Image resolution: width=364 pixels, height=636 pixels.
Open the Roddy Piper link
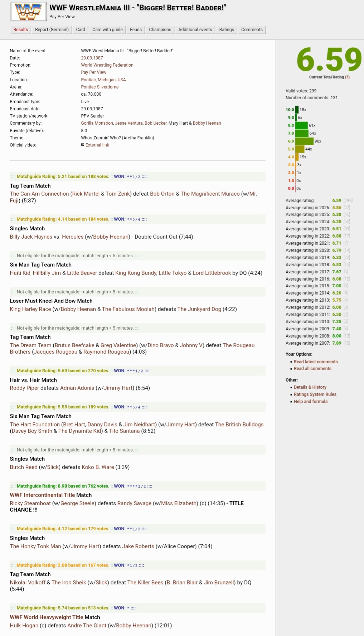tap(24, 388)
